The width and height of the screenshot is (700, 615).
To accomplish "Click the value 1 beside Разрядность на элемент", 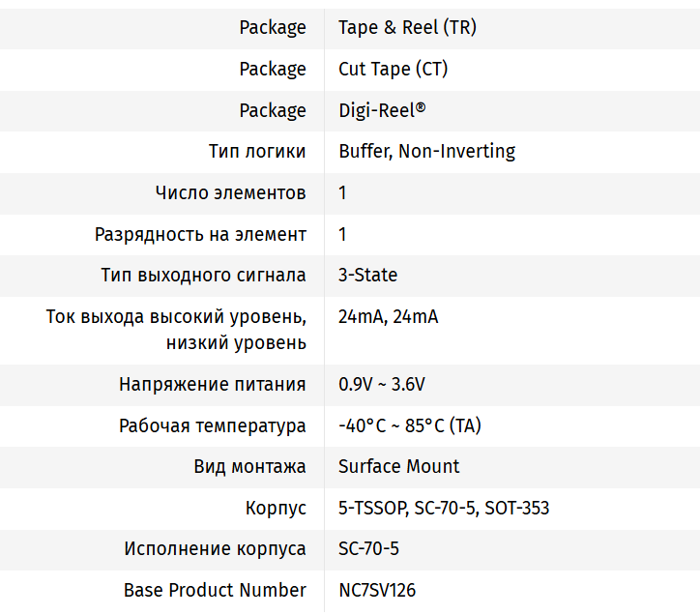I will pyautogui.click(x=342, y=234).
